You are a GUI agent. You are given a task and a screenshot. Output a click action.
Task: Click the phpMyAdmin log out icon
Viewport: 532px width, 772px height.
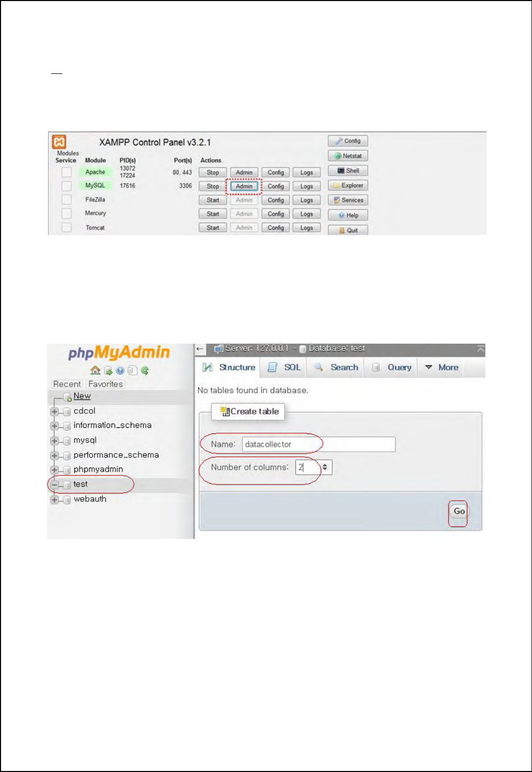(108, 370)
